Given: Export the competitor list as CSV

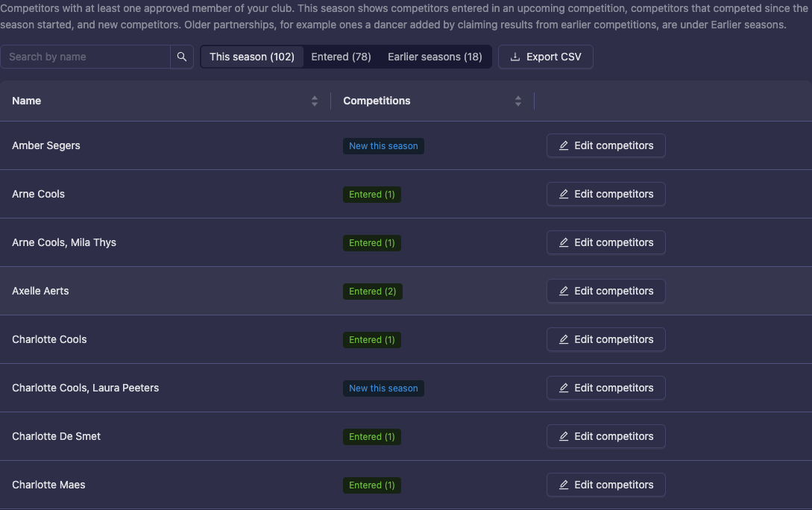Looking at the screenshot, I should click(x=545, y=57).
